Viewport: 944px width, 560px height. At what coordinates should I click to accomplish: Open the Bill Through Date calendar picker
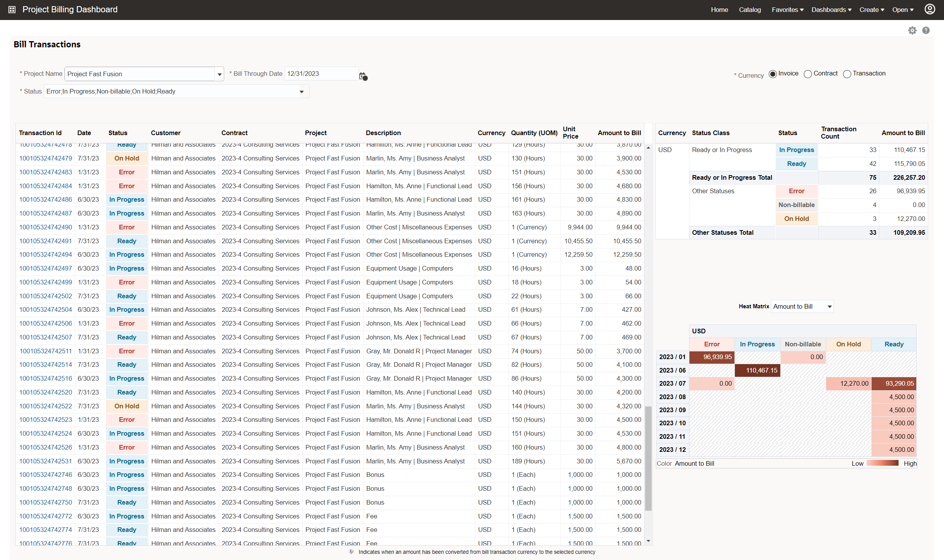(x=363, y=76)
